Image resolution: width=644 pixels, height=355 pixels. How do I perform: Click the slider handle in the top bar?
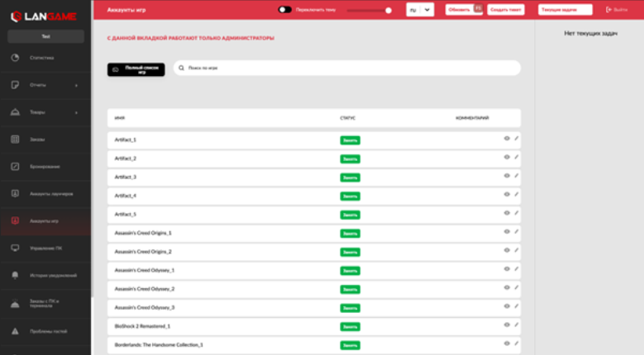388,10
